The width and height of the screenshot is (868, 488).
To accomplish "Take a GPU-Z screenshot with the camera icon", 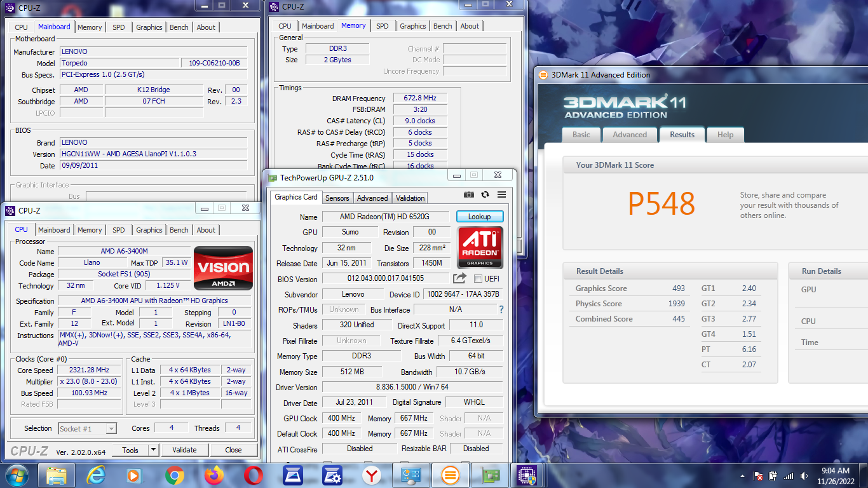I will click(x=469, y=194).
